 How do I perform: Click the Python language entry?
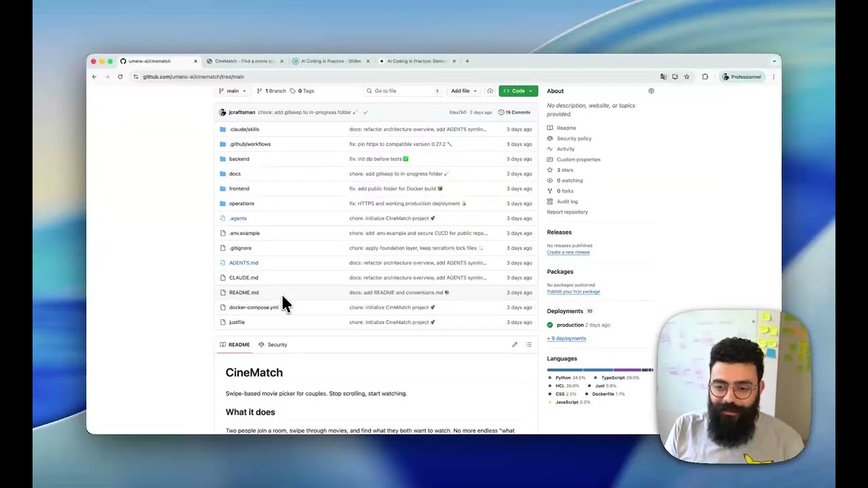(x=567, y=378)
